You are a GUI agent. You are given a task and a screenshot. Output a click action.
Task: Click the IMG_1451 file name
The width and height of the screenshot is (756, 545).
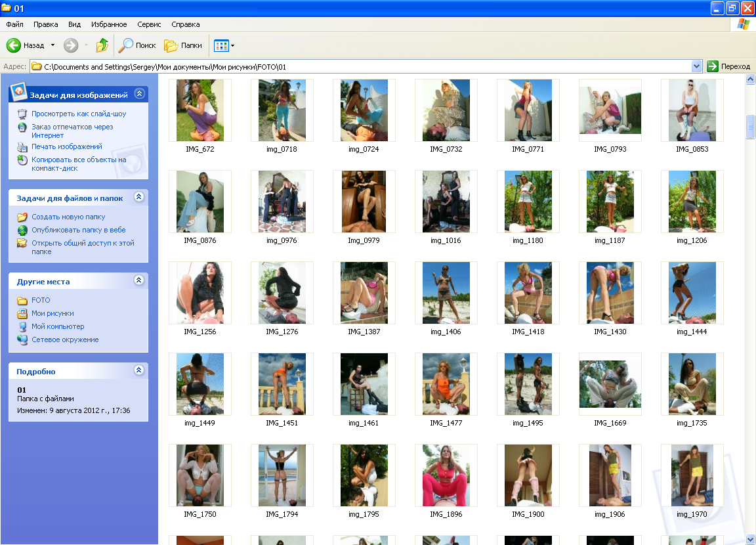click(282, 423)
